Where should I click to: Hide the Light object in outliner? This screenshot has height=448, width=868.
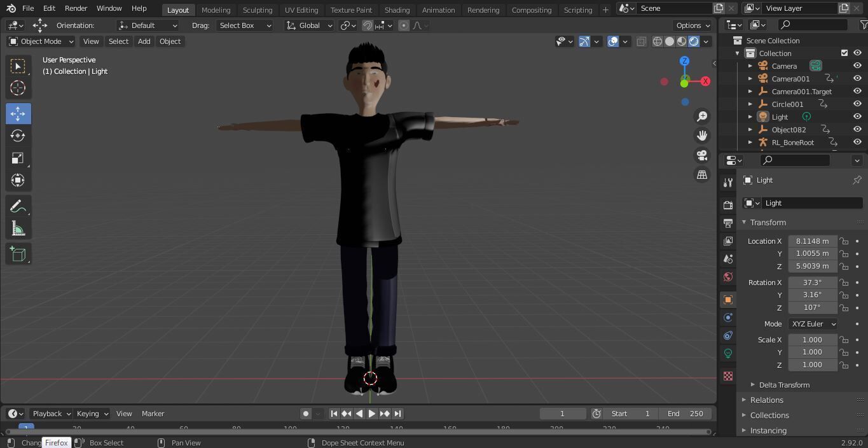pos(857,116)
